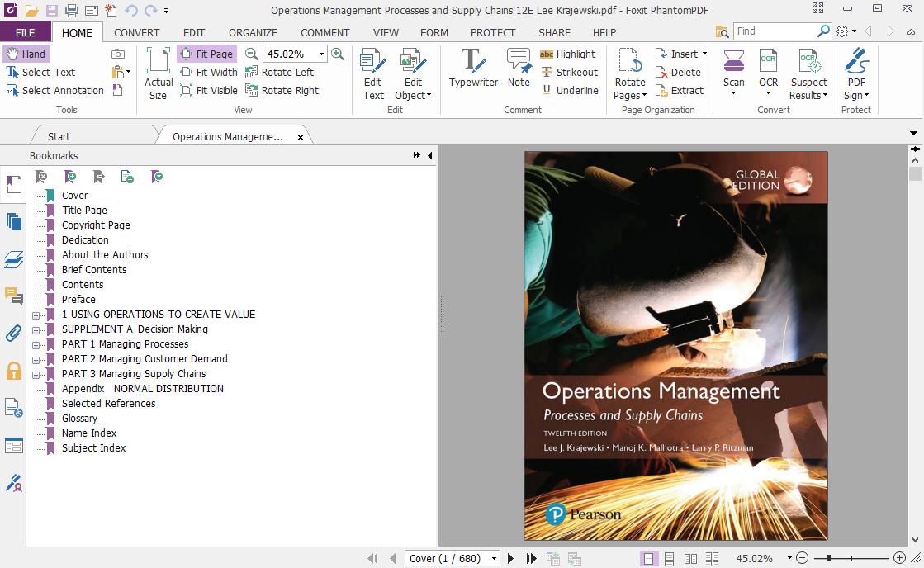Set view to Actual Size
The width and height of the screenshot is (924, 568).
tap(159, 74)
